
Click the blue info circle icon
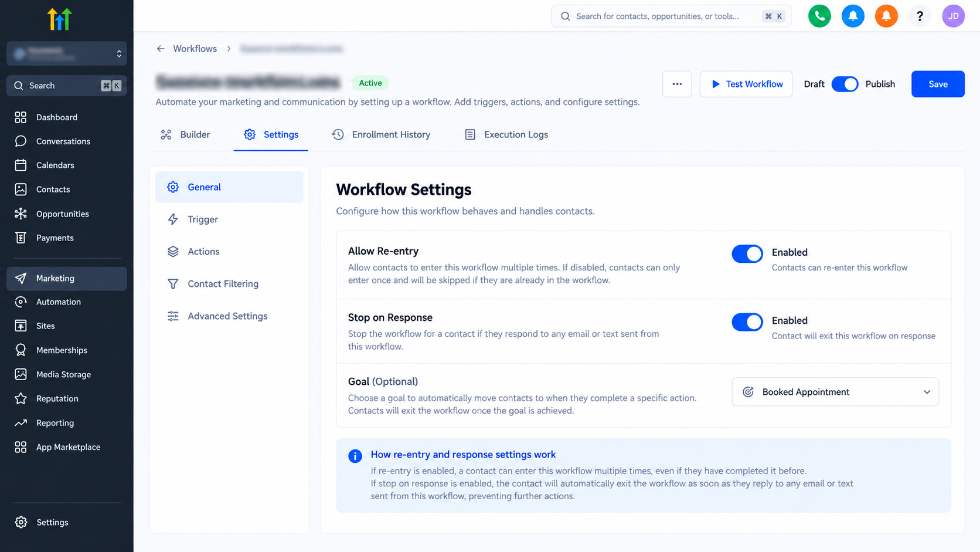click(x=355, y=456)
